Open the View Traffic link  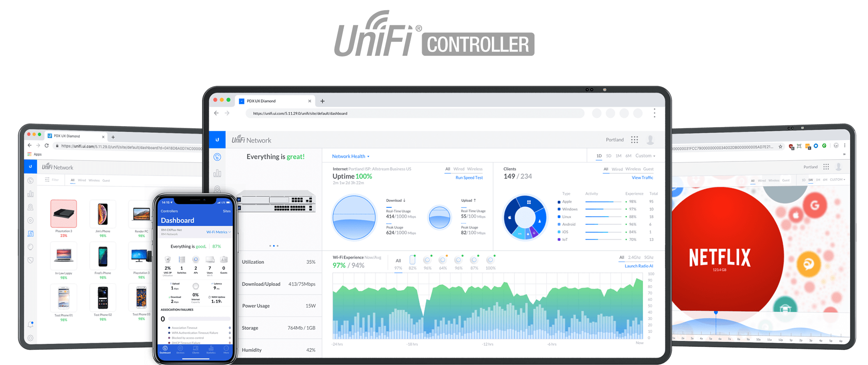[x=642, y=178]
